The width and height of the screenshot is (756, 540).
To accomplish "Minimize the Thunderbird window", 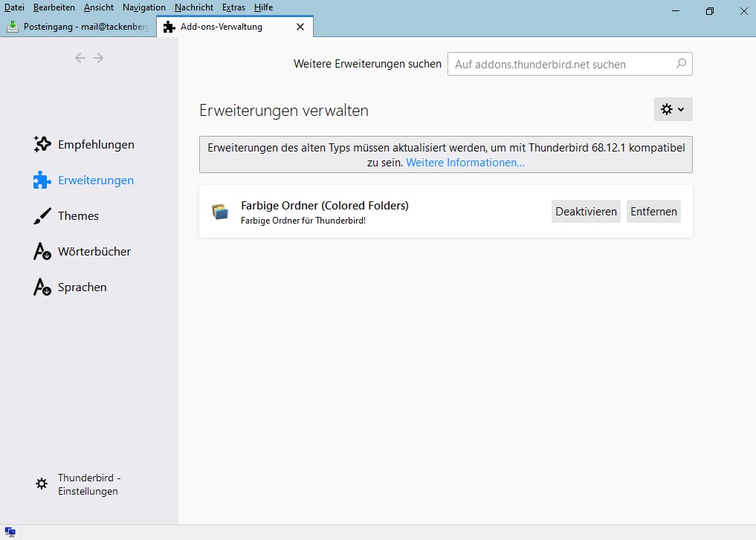I will [676, 10].
